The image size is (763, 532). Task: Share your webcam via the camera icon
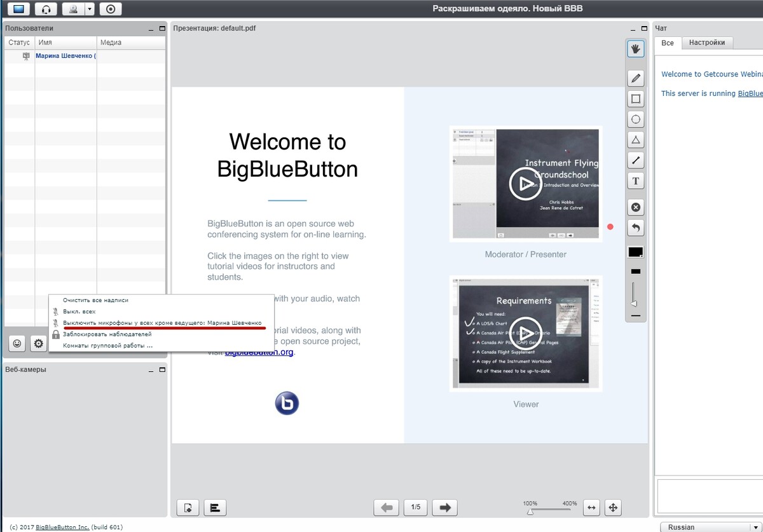tap(73, 9)
